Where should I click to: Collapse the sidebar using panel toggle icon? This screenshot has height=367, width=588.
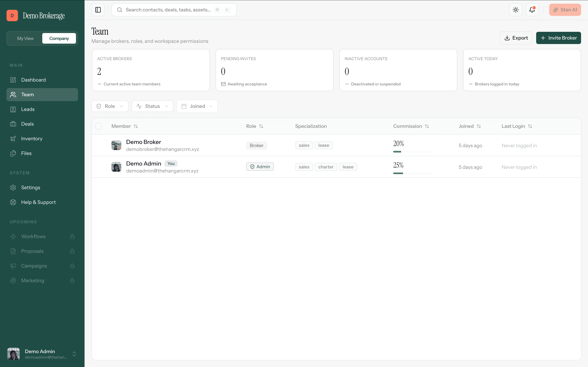pos(98,10)
